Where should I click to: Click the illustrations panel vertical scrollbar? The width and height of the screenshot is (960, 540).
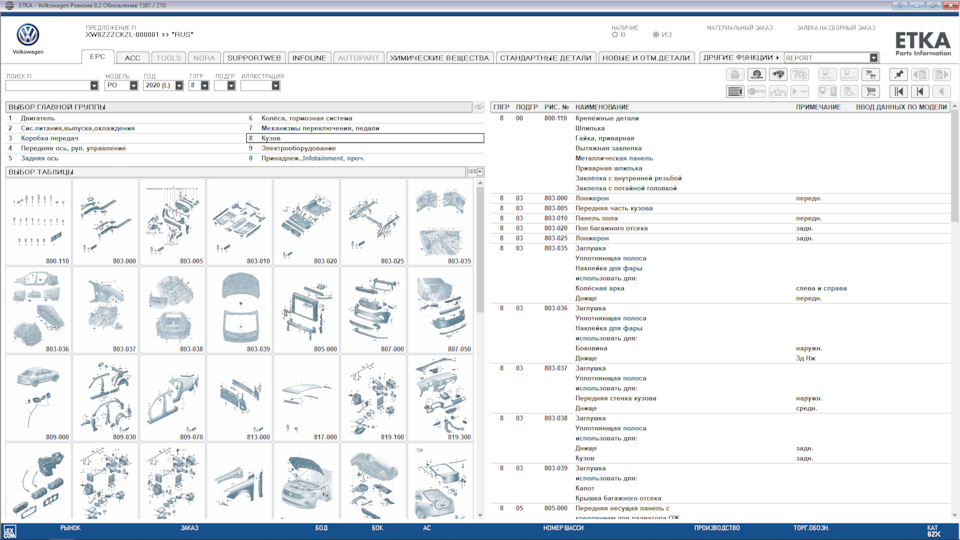click(x=480, y=300)
